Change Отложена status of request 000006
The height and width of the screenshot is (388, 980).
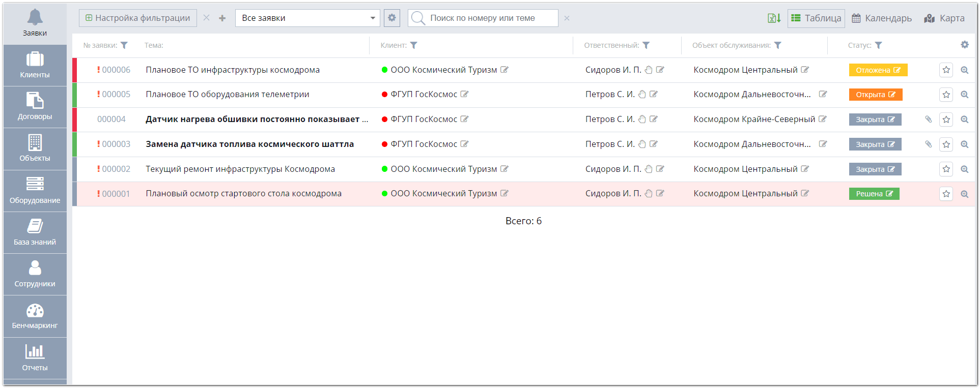coord(878,70)
